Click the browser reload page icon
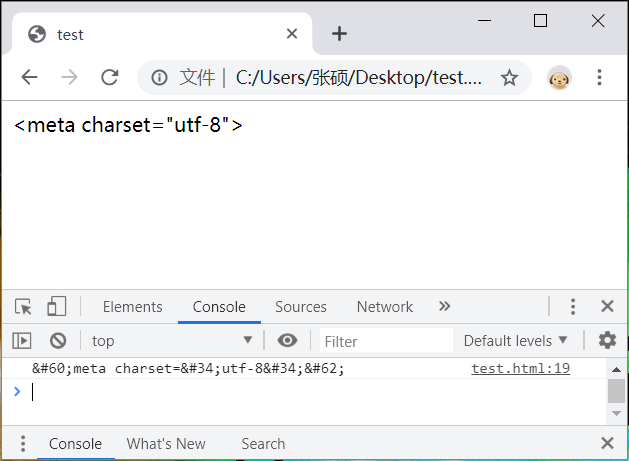This screenshot has width=629, height=461. 110,78
